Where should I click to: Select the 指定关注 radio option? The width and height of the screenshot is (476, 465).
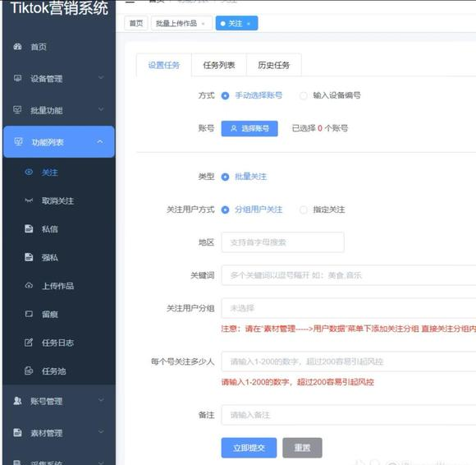tap(303, 209)
